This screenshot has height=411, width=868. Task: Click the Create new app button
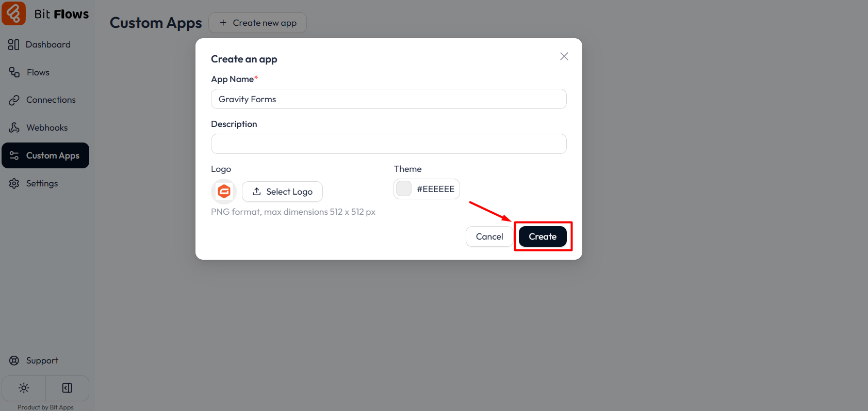(257, 23)
